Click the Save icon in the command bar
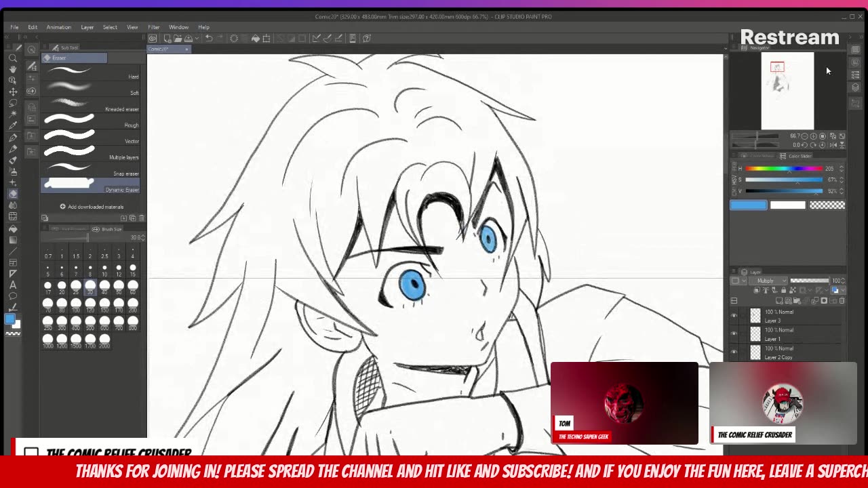This screenshot has width=868, height=488. (188, 39)
